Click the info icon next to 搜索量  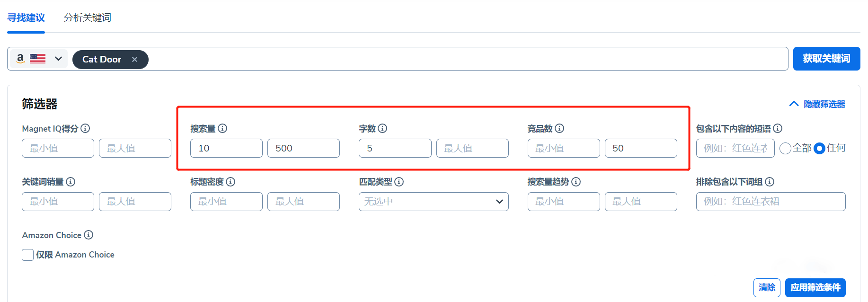(x=223, y=128)
